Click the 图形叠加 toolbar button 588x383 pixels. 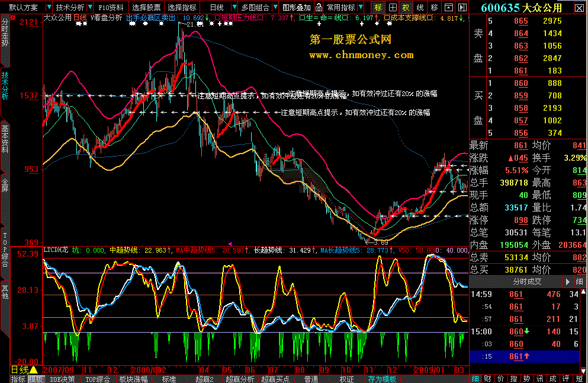tap(296, 7)
